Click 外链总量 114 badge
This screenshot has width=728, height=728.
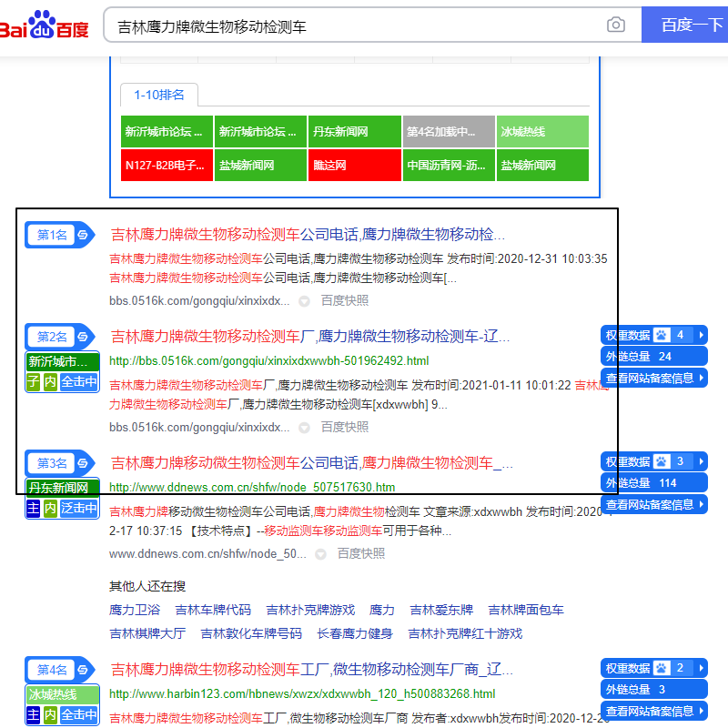click(x=653, y=483)
